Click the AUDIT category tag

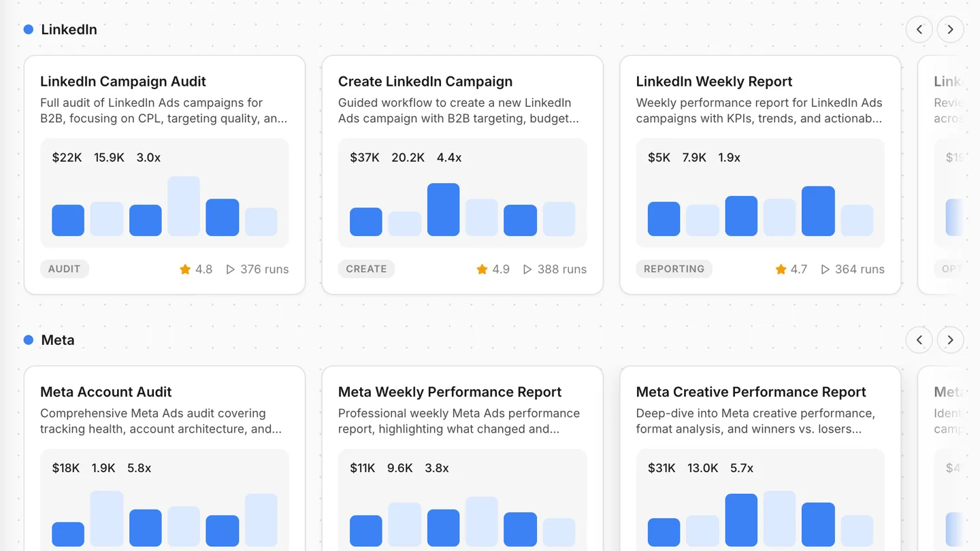[65, 269]
